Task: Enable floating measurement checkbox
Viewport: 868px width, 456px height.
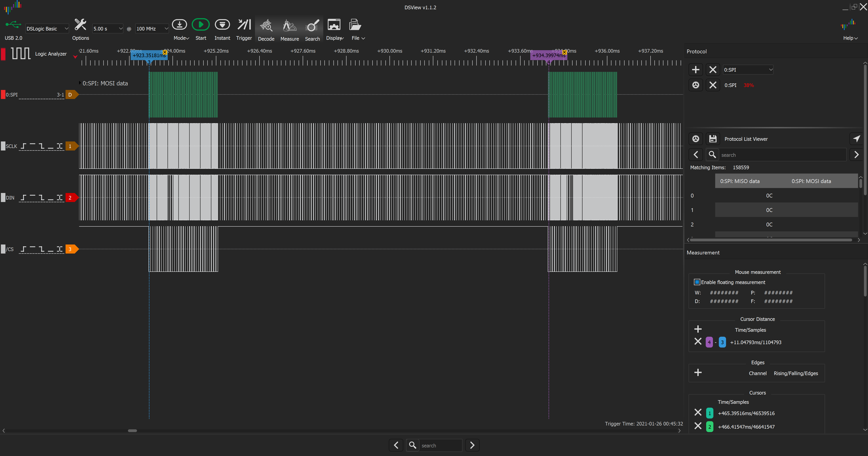Action: 697,282
